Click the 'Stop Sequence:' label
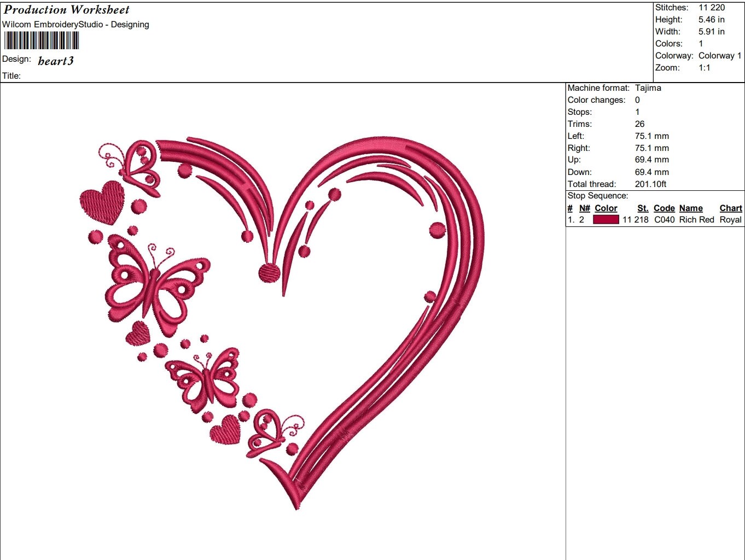The image size is (745, 560). click(x=598, y=196)
